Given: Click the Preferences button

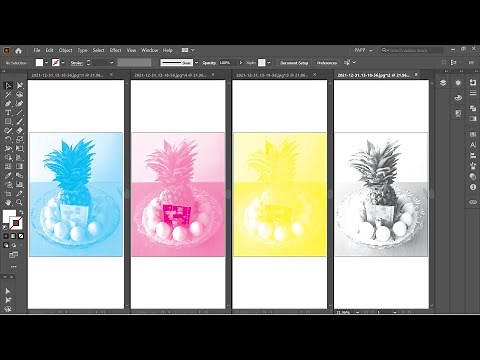Looking at the screenshot, I should tap(327, 63).
